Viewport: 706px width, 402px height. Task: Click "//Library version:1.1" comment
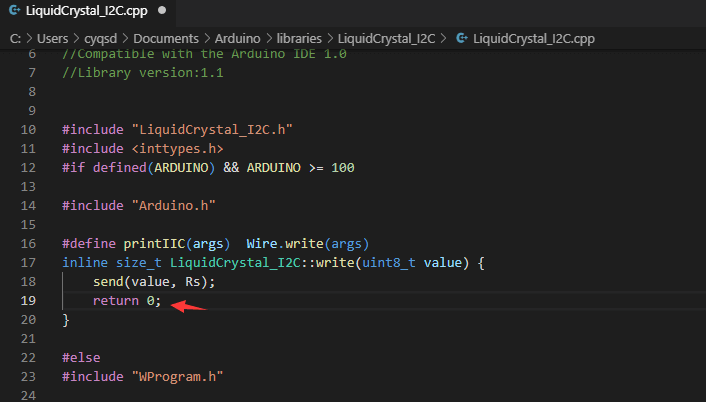click(x=143, y=72)
